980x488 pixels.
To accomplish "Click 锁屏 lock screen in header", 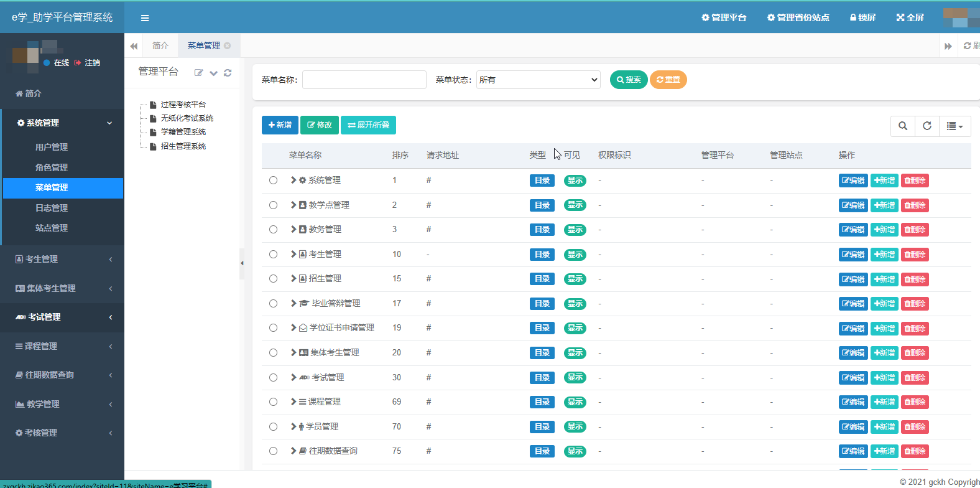I will (x=862, y=17).
